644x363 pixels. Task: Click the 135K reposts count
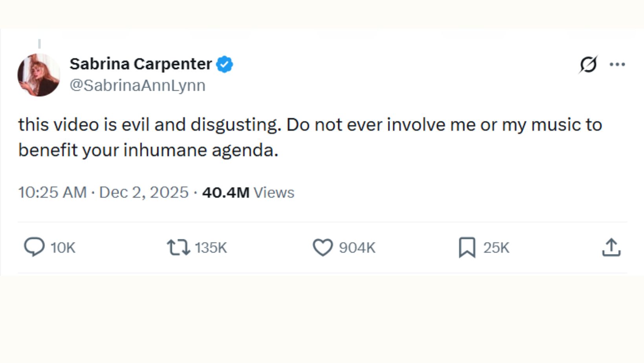pos(211,248)
